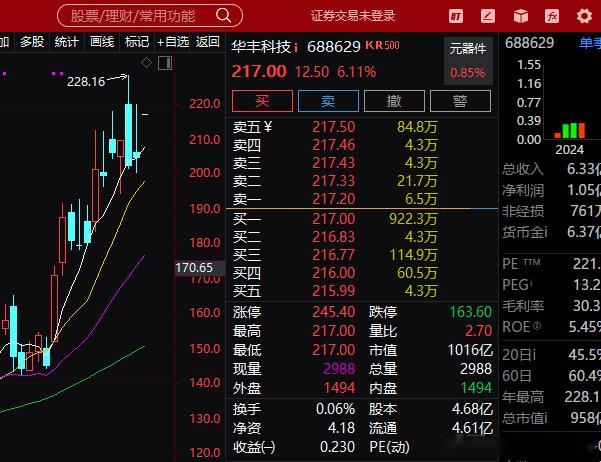601x462 pixels.
Task: Click the 卖一 price 217.20
Action: click(x=334, y=199)
